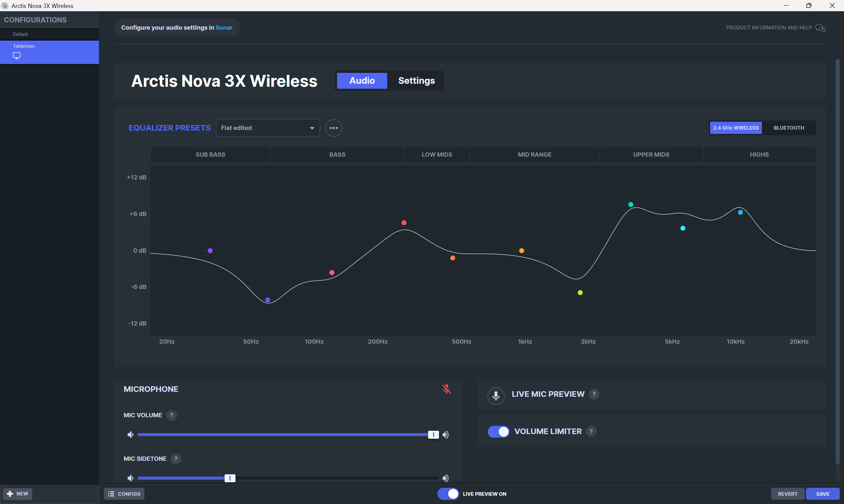The width and height of the screenshot is (844, 504).
Task: Click mic sidetone high speaker icon
Action: (x=446, y=478)
